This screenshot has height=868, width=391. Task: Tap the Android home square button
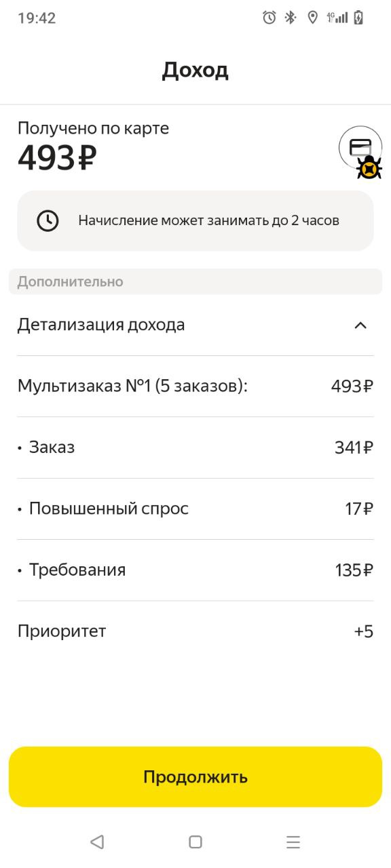pos(195,842)
